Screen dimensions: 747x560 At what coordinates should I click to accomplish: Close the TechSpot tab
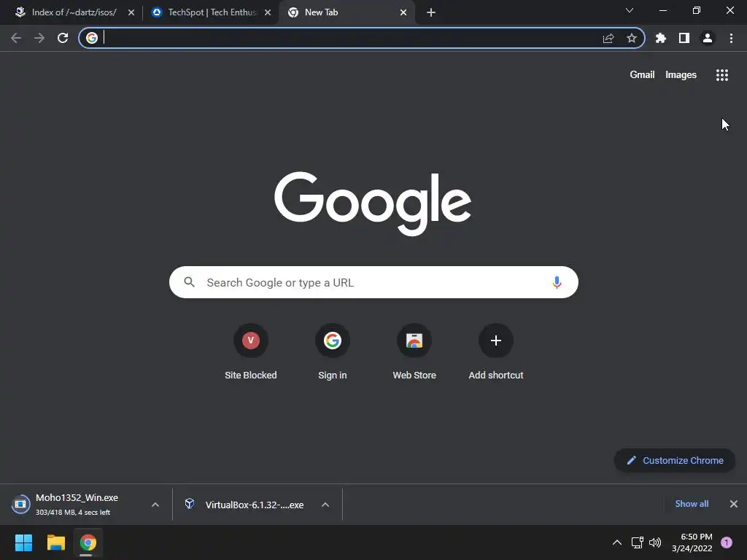(x=268, y=12)
